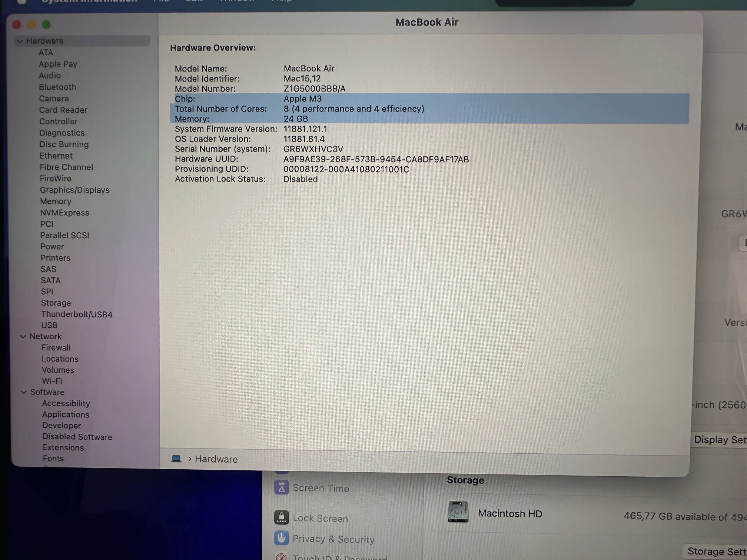Click the computer icon in path bar
Image resolution: width=747 pixels, height=560 pixels.
click(x=176, y=459)
